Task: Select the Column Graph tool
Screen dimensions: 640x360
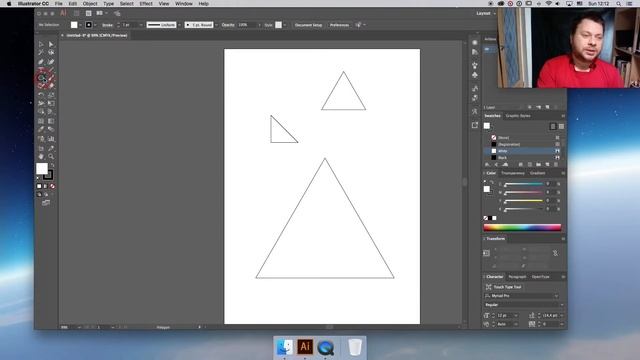Action: coord(51,139)
